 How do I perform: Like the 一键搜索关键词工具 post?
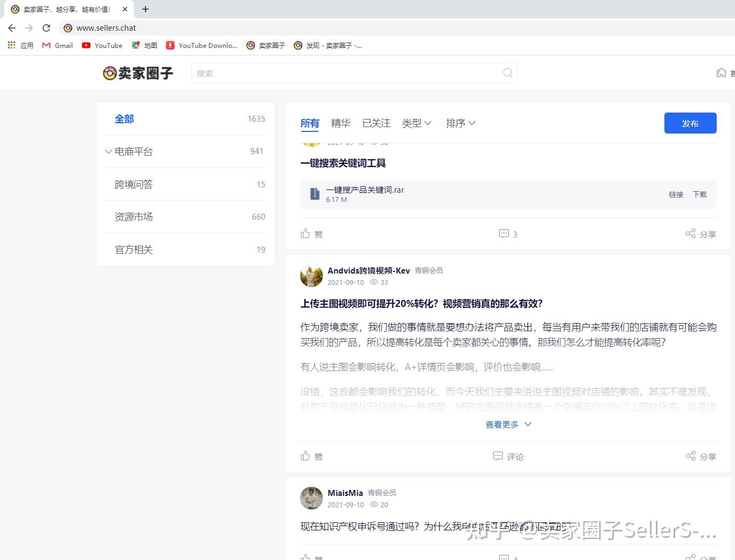click(311, 234)
